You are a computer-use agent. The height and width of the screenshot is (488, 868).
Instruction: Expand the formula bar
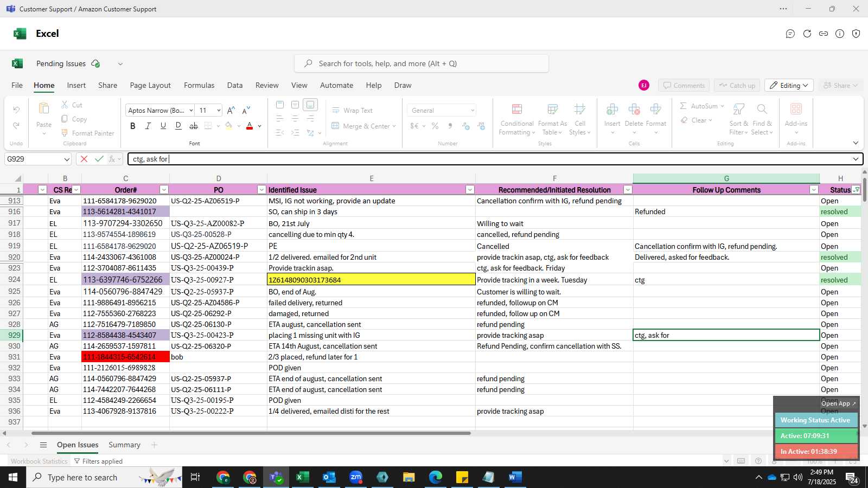click(x=856, y=159)
